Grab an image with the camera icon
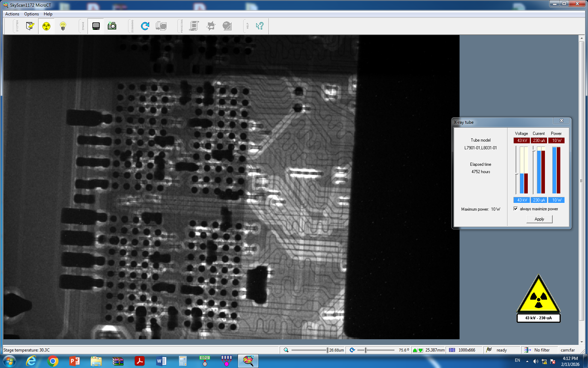The image size is (588, 368). 112,26
